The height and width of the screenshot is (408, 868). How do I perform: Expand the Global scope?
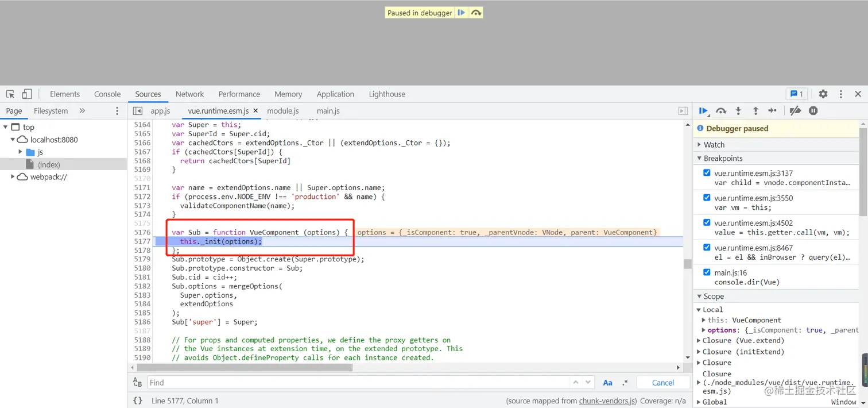[699, 402]
